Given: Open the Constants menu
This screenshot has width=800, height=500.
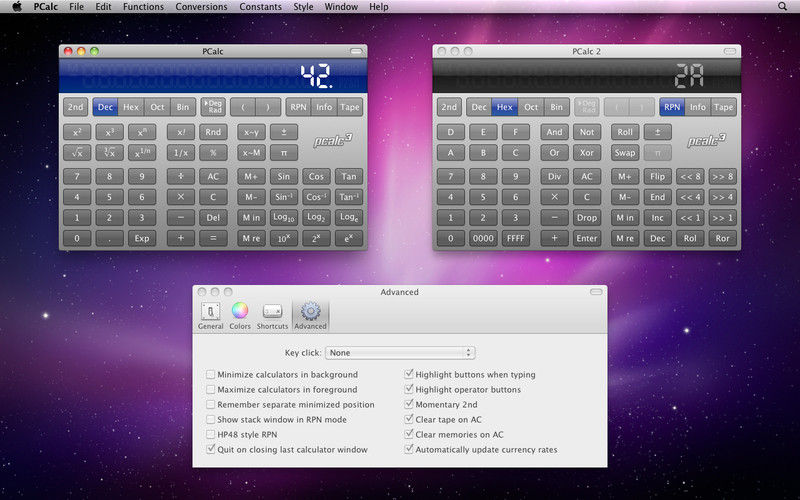Looking at the screenshot, I should (x=260, y=7).
